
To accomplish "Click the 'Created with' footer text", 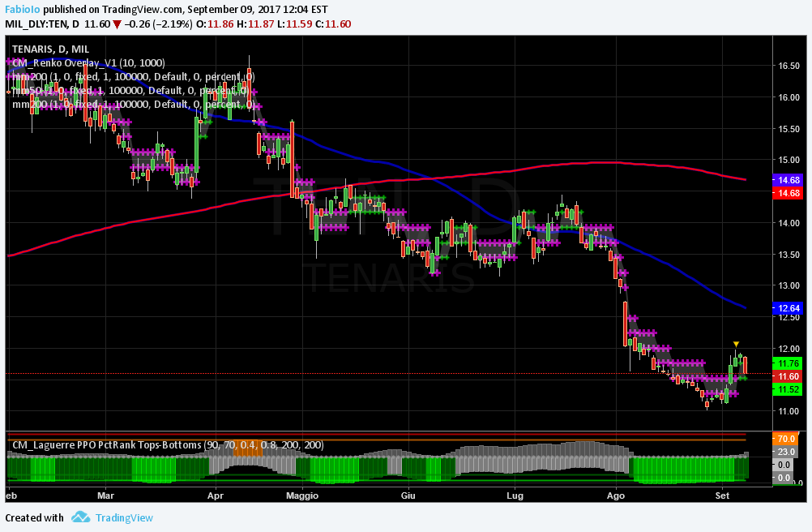I will (x=34, y=517).
